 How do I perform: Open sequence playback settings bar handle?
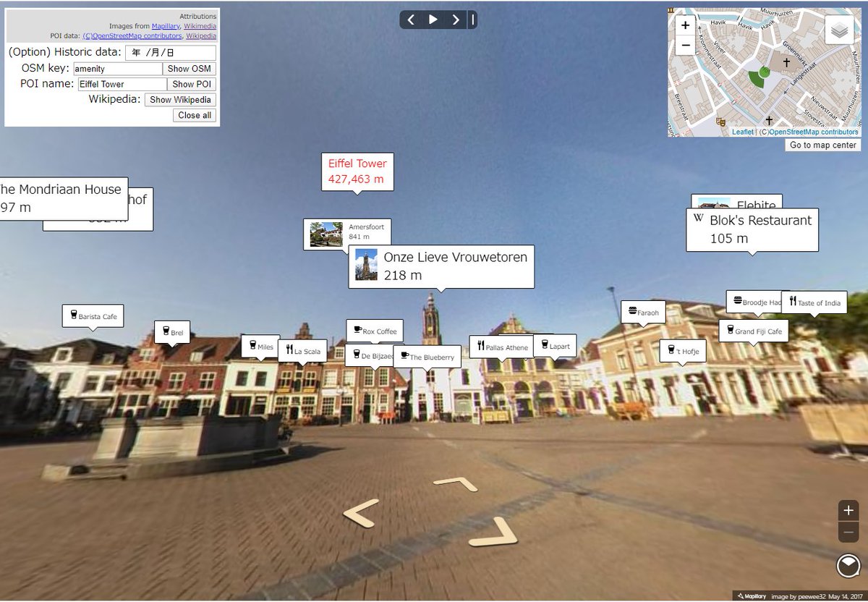tap(473, 20)
